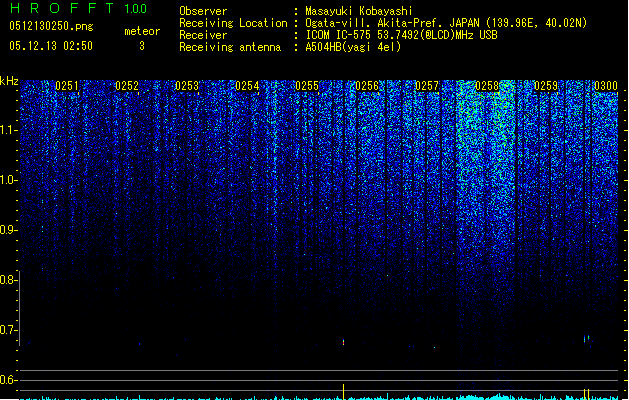Click the 0258 time marker
Viewport: 629px width, 400px height.
(x=487, y=86)
